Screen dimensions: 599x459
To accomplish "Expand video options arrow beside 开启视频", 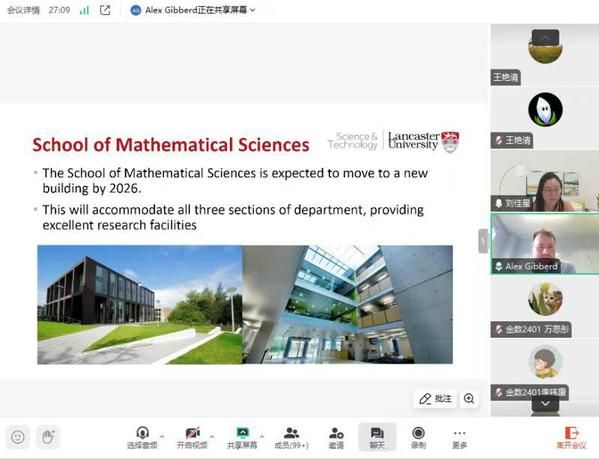I will [212, 436].
